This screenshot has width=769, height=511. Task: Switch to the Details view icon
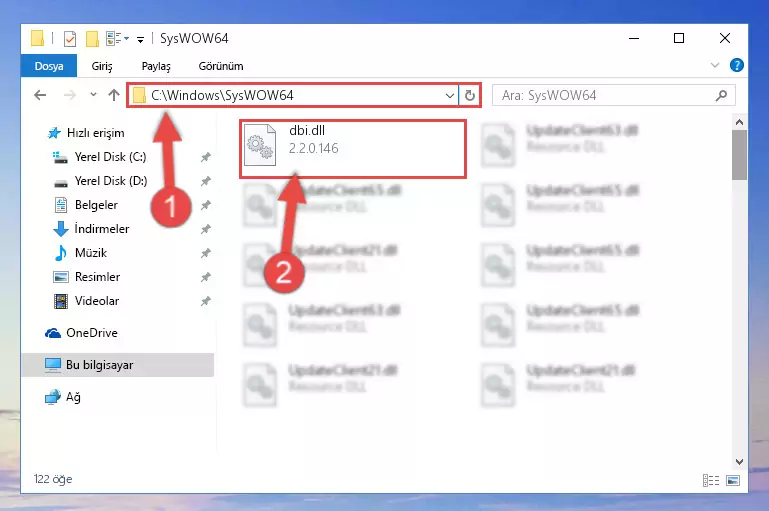coord(711,481)
